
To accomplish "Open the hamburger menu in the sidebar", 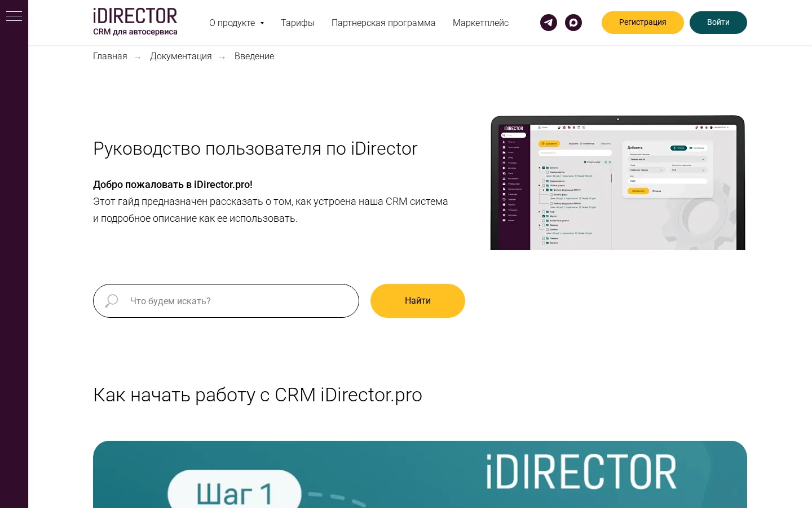I will [x=14, y=16].
